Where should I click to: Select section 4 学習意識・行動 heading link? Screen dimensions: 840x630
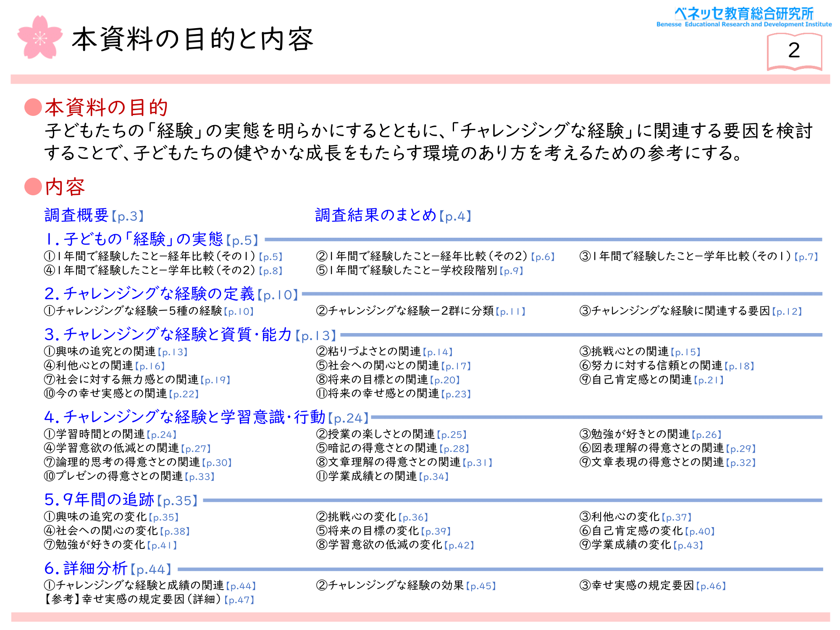coord(206,417)
